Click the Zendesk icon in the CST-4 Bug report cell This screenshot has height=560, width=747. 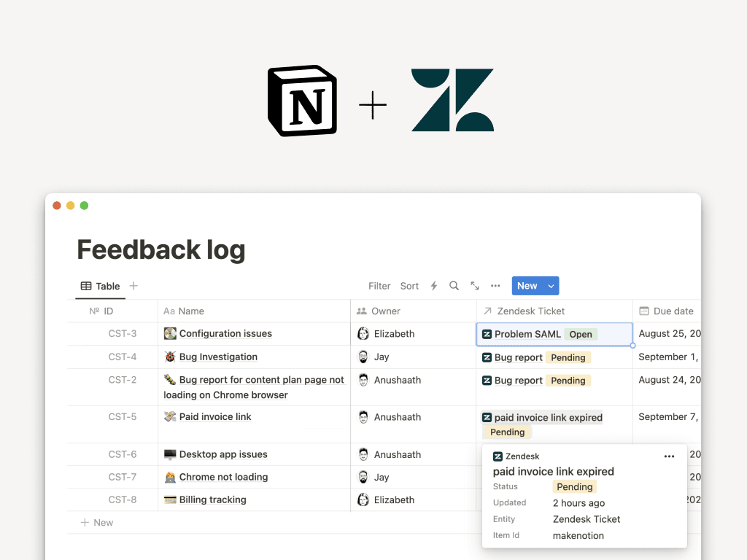coord(487,357)
